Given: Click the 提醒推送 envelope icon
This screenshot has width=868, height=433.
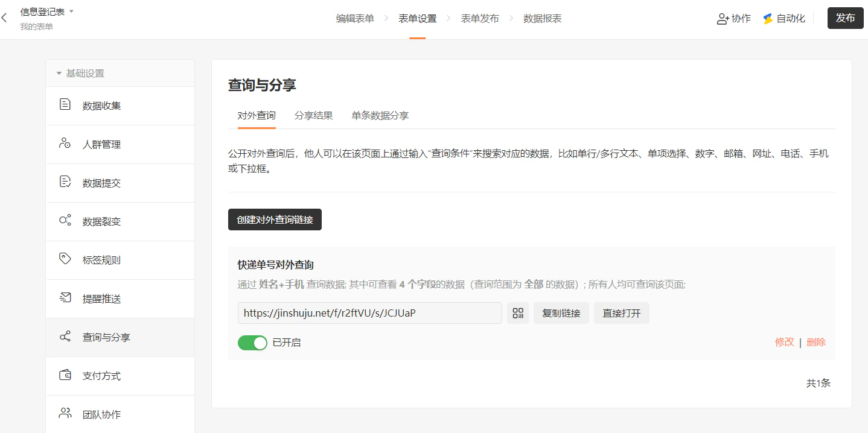Looking at the screenshot, I should point(65,298).
